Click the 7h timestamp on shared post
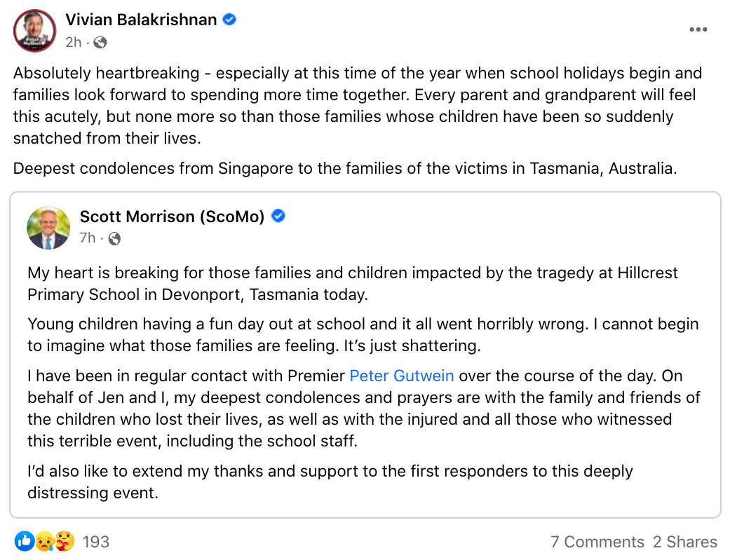 pyautogui.click(x=87, y=238)
